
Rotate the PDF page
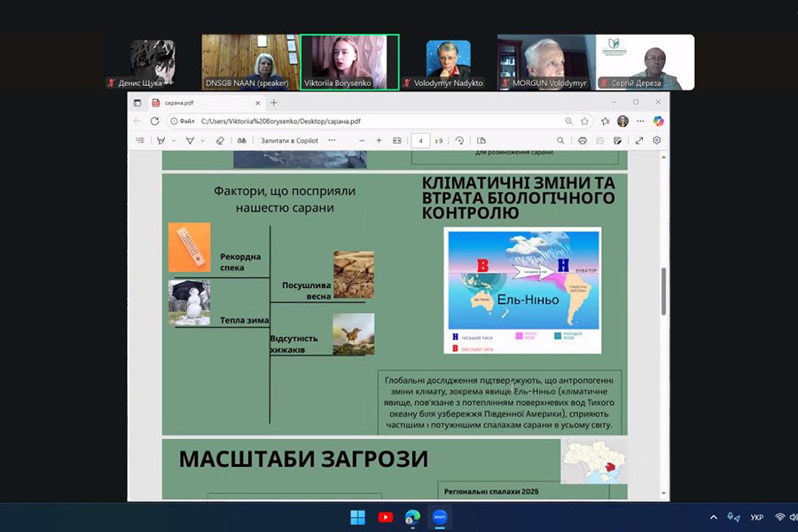[459, 140]
